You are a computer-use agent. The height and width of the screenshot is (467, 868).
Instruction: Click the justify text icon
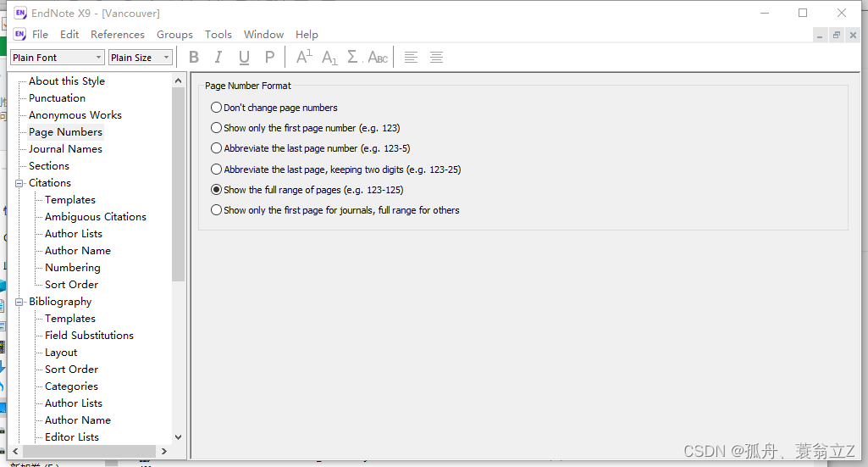tap(436, 57)
